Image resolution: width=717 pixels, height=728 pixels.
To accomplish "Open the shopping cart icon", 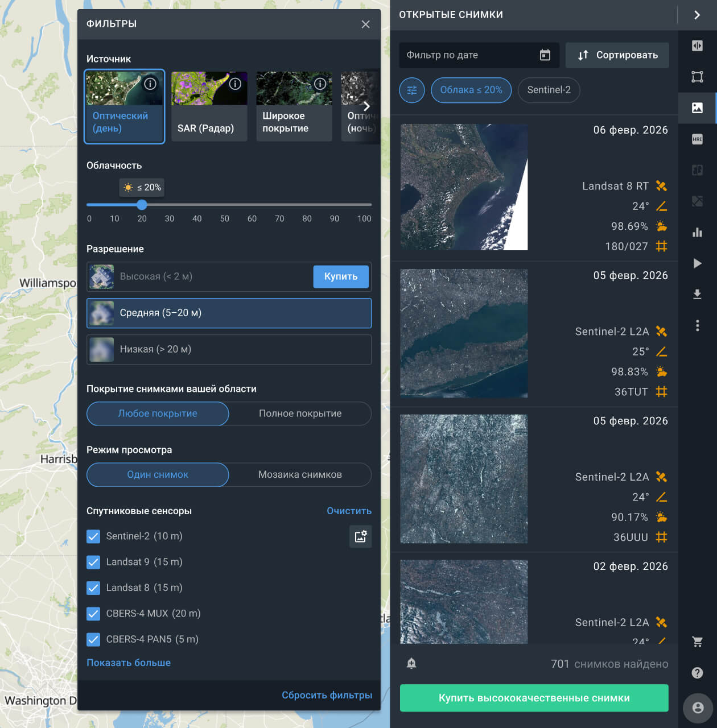I will pyautogui.click(x=697, y=642).
